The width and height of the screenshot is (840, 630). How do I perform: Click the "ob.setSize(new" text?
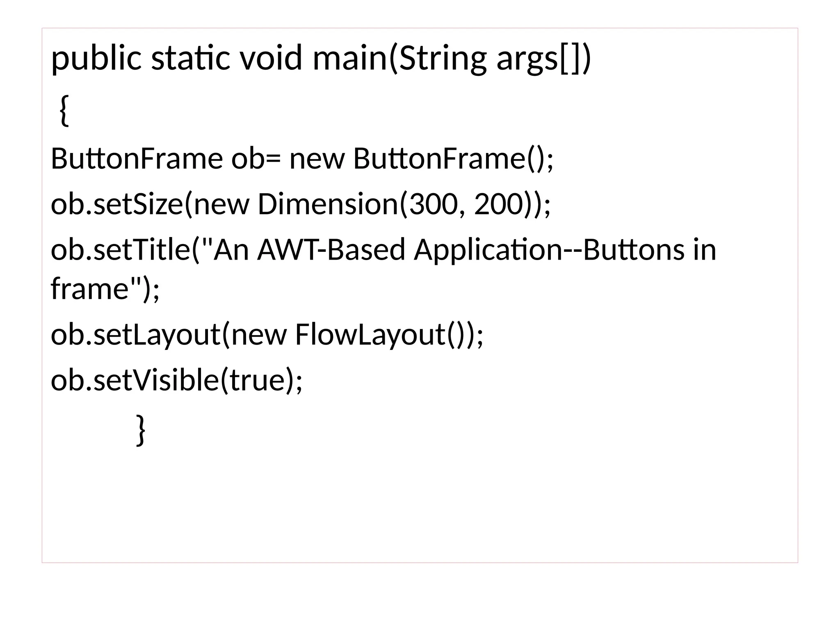click(150, 204)
